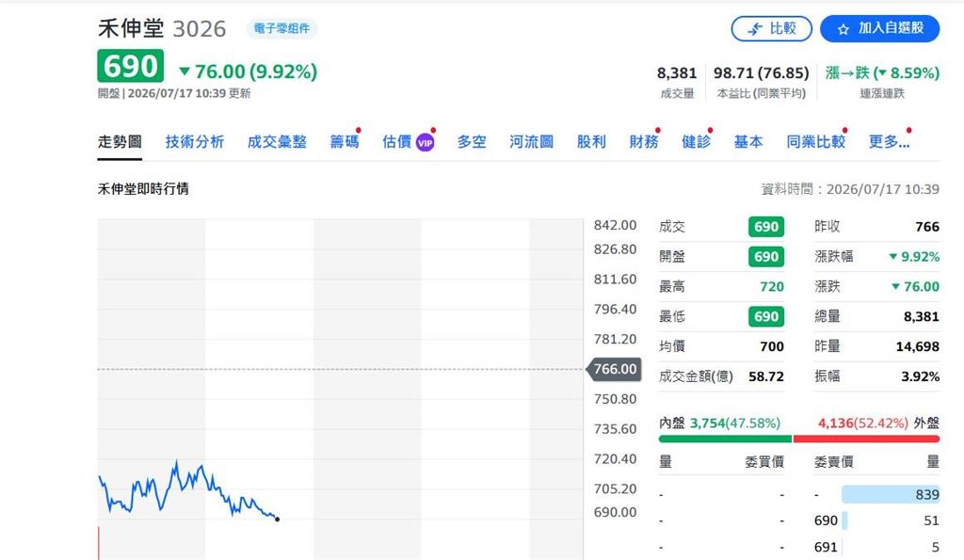
Task: Click the 720.40 axis label
Action: coord(615,458)
